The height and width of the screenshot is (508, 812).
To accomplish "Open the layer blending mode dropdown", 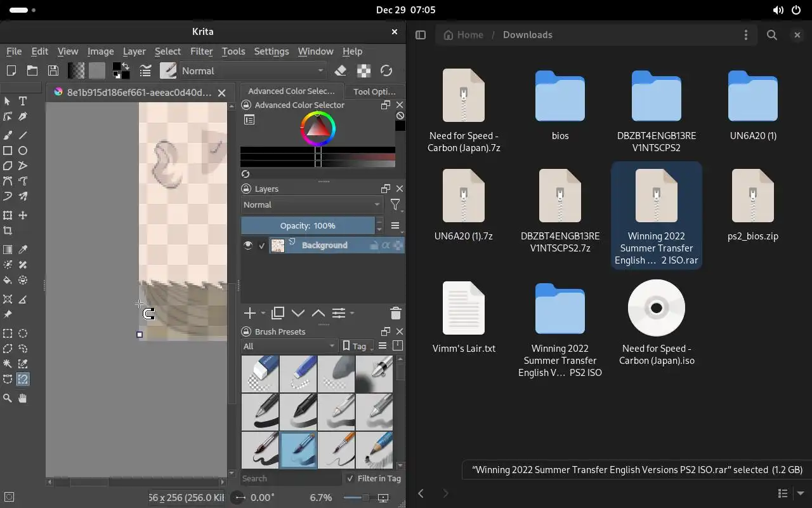I will 311,204.
